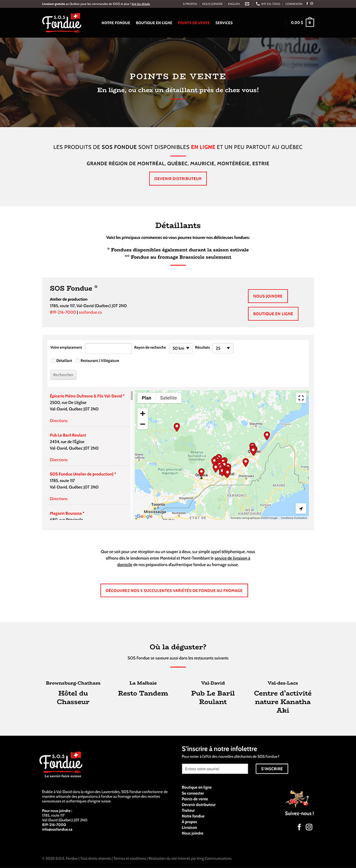356x868 pixels.
Task: Open SOS Fondue (Atelier de production) listing
Action: click(x=83, y=474)
